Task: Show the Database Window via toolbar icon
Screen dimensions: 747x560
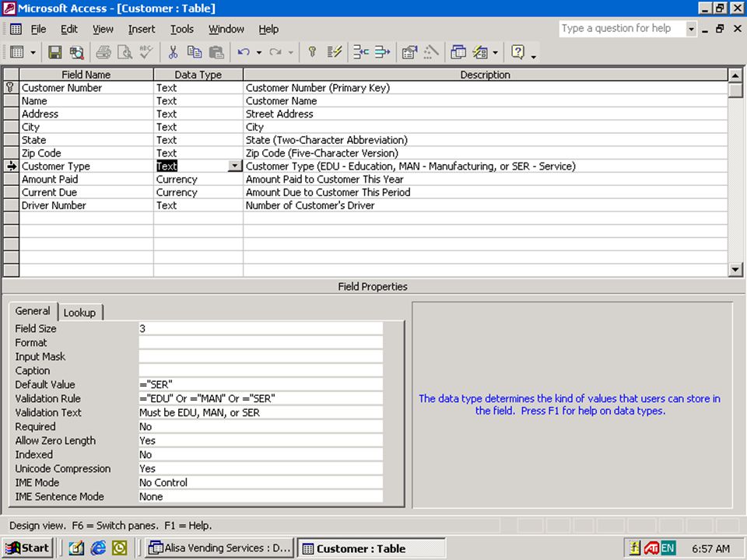Action: coord(458,52)
